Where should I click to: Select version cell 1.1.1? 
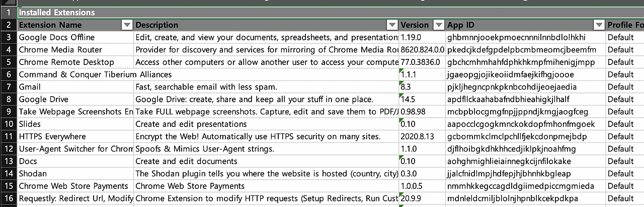tap(423, 75)
